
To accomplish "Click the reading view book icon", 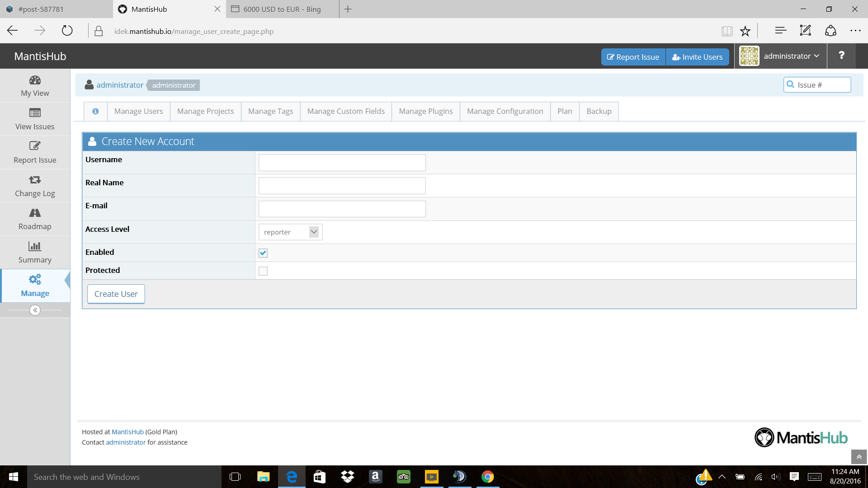I will point(727,31).
